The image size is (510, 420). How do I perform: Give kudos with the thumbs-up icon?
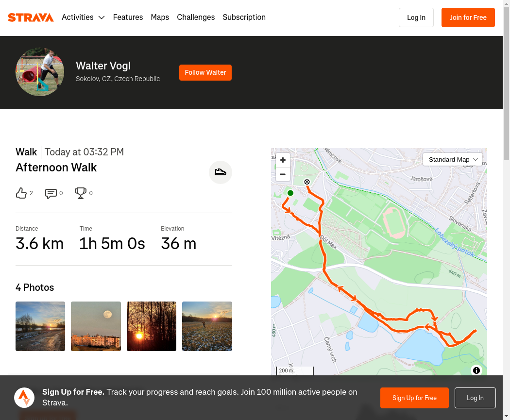pyautogui.click(x=21, y=193)
